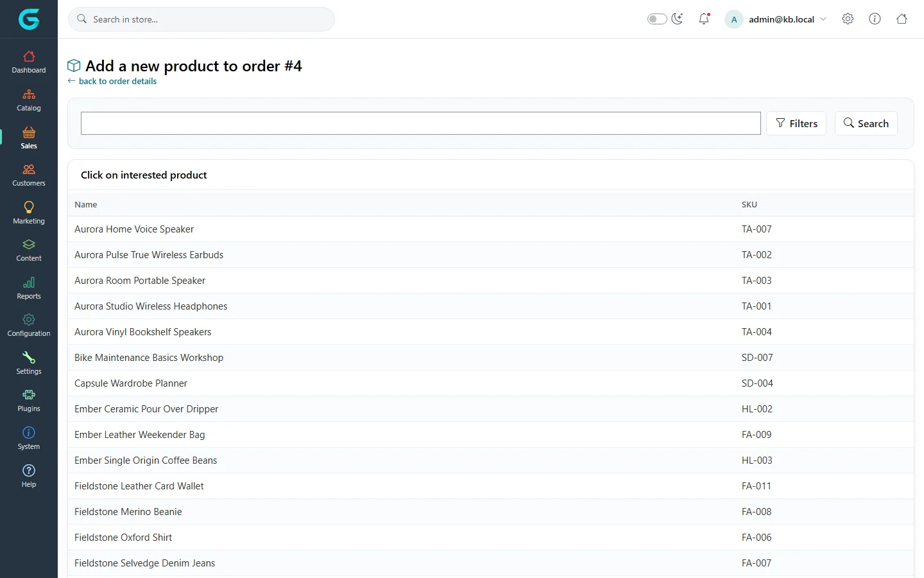Click the top bar information icon
The width and height of the screenshot is (924, 578).
875,19
